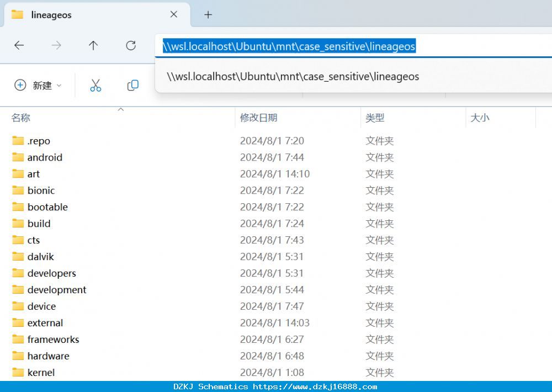Click the folder name 'external'
Image resolution: width=552 pixels, height=392 pixels.
(x=45, y=322)
